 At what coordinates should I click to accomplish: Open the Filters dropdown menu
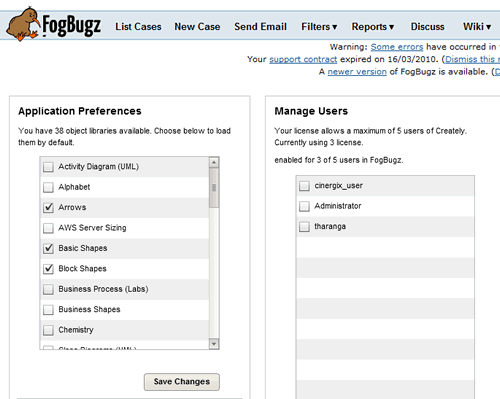[x=319, y=27]
